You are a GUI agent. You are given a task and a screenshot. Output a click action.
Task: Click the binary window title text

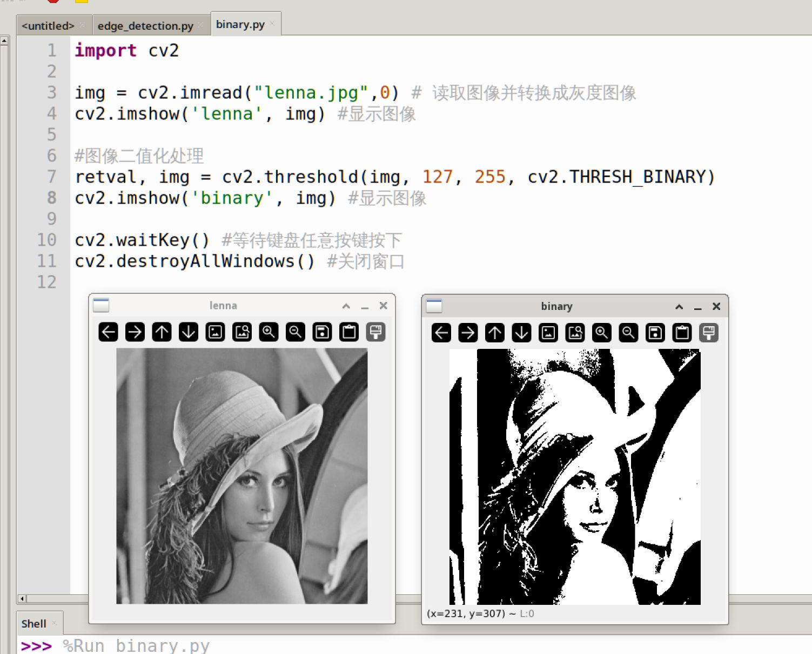pos(556,306)
